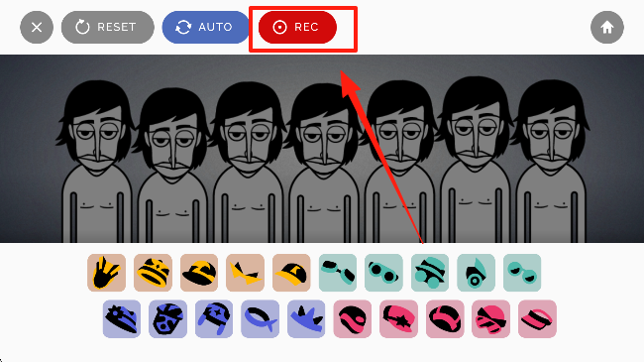This screenshot has height=362, width=644.
Task: Toggle the blue AUTO mode button
Action: point(206,27)
